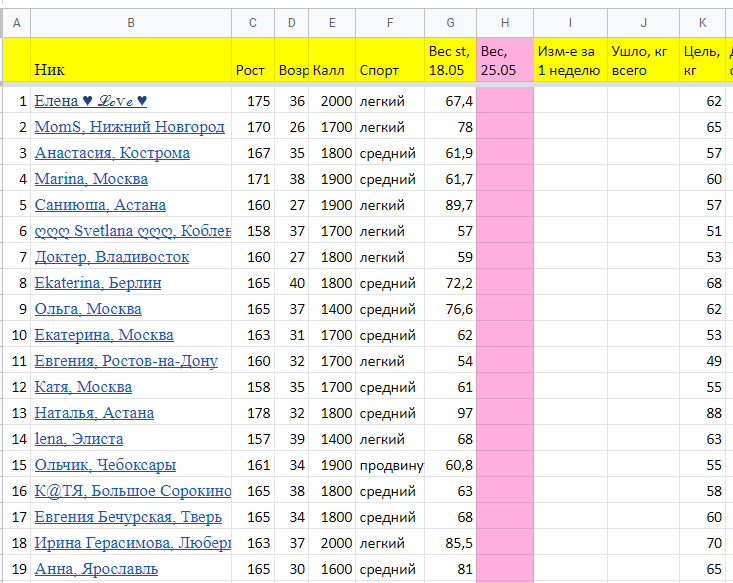This screenshot has height=583, width=733.
Task: Open the Анастасия, Кострома profile link
Action: tap(112, 153)
